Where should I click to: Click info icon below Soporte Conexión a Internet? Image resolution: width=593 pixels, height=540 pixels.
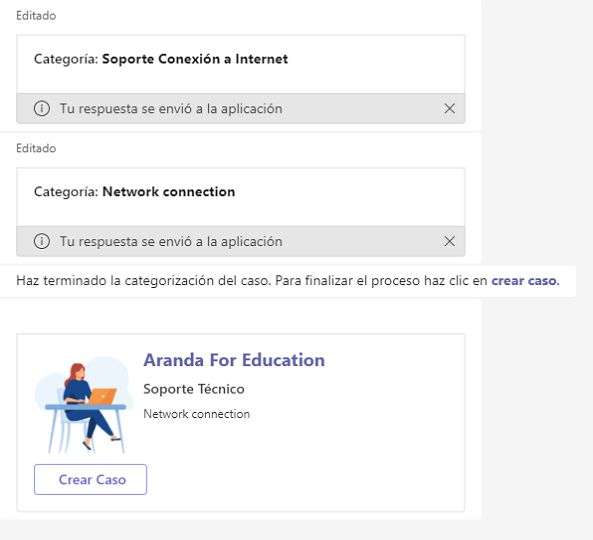pyautogui.click(x=42, y=109)
